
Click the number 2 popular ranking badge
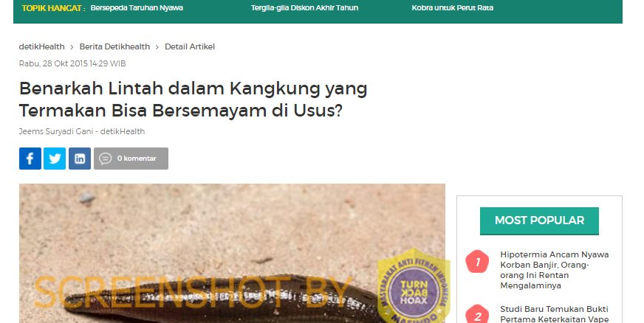click(477, 315)
